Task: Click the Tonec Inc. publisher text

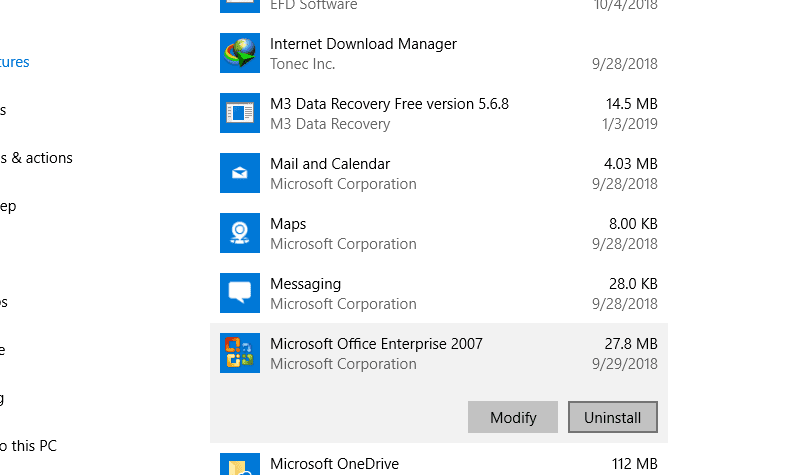Action: [x=303, y=64]
